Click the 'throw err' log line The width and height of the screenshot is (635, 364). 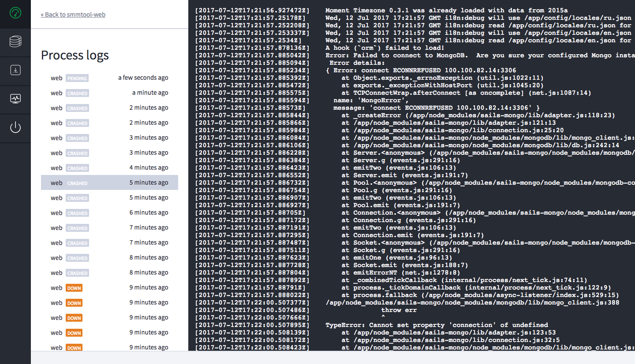click(x=399, y=310)
